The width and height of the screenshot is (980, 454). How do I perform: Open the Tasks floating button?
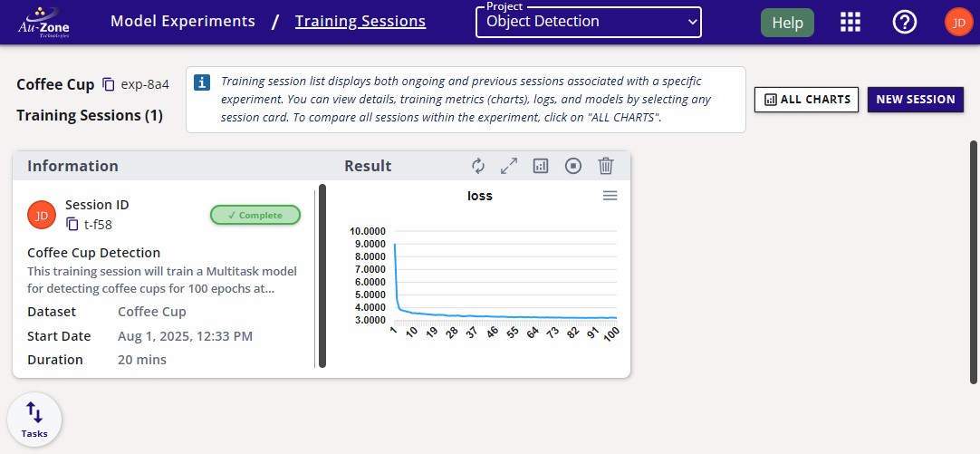point(34,420)
